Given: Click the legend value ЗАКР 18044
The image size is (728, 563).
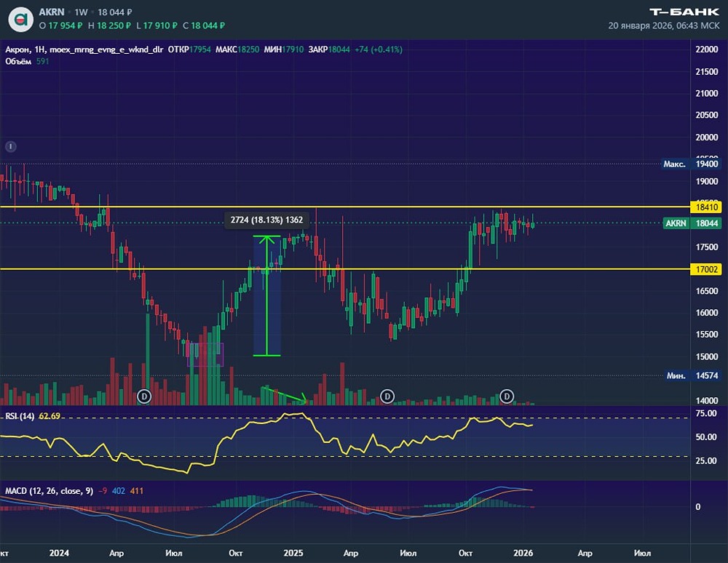Looking at the screenshot, I should pos(329,49).
